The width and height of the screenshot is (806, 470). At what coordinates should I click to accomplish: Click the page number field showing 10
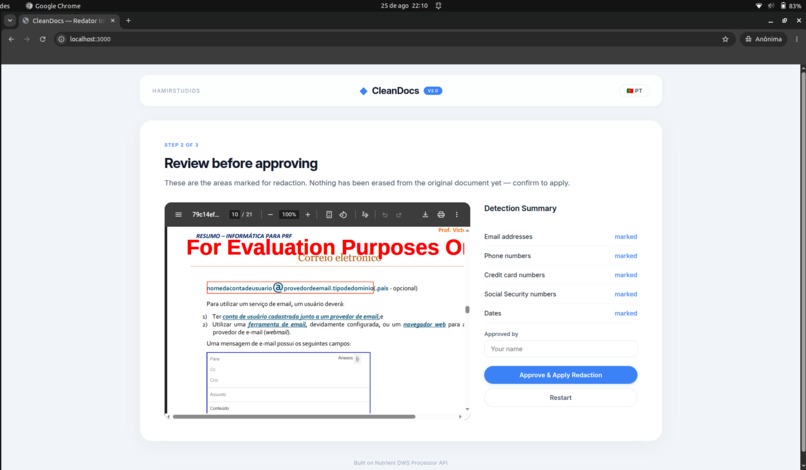234,214
